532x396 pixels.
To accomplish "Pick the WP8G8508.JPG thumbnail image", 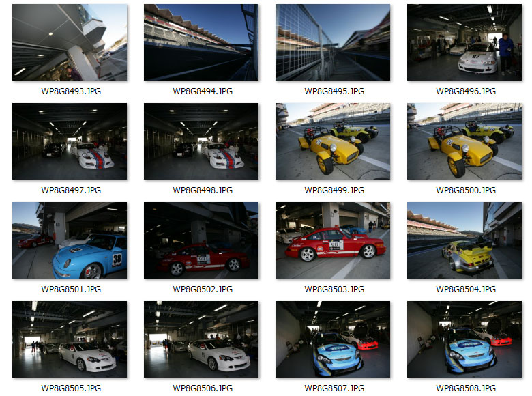I will tap(464, 339).
